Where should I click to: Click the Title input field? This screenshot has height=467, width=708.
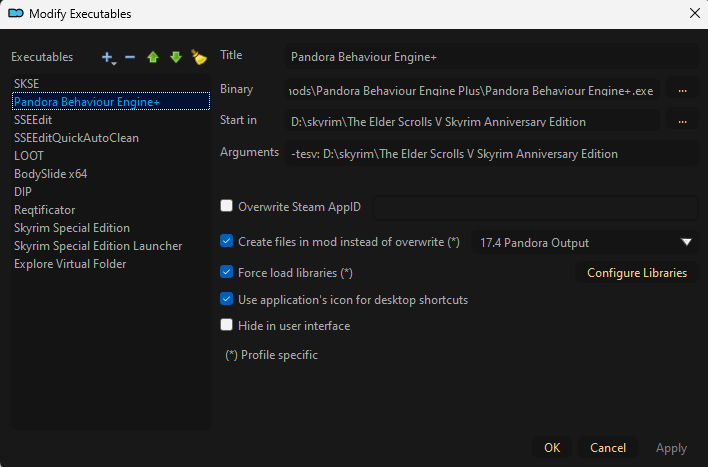tap(492, 57)
